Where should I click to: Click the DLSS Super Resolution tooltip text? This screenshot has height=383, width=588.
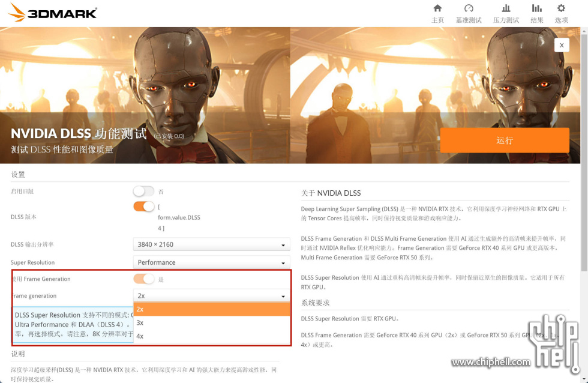point(73,325)
